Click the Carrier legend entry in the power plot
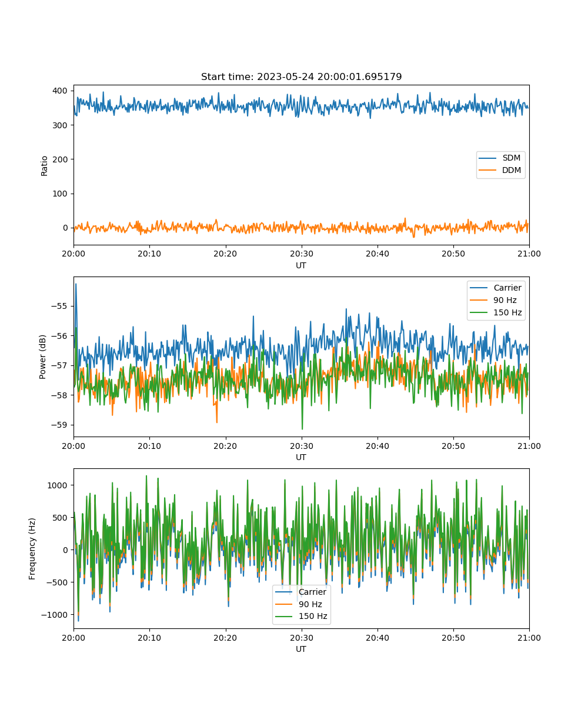 pyautogui.click(x=497, y=288)
